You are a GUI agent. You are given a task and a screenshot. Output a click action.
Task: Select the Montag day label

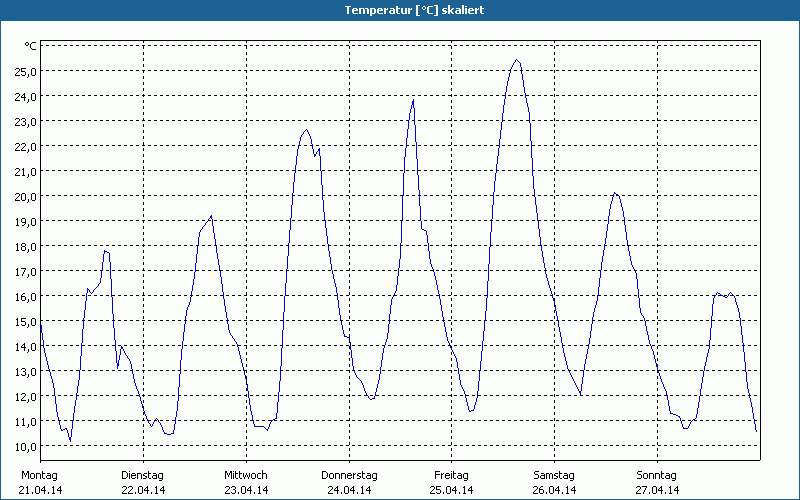[39, 475]
